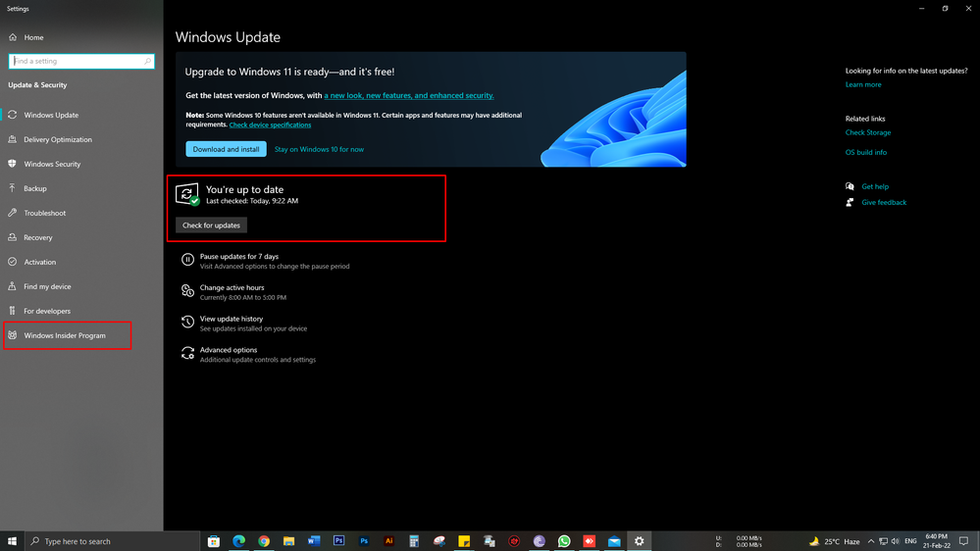Image resolution: width=980 pixels, height=551 pixels.
Task: Choose Stay on Windows 10 for now
Action: [319, 149]
